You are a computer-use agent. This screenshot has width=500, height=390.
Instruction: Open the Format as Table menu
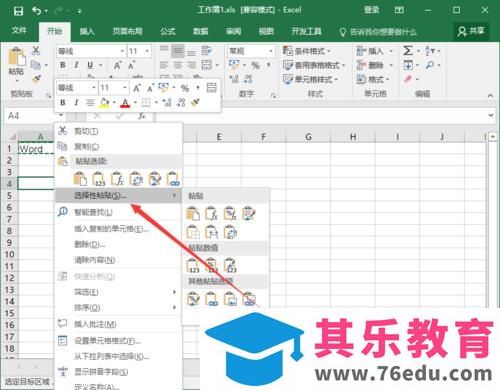pos(314,65)
